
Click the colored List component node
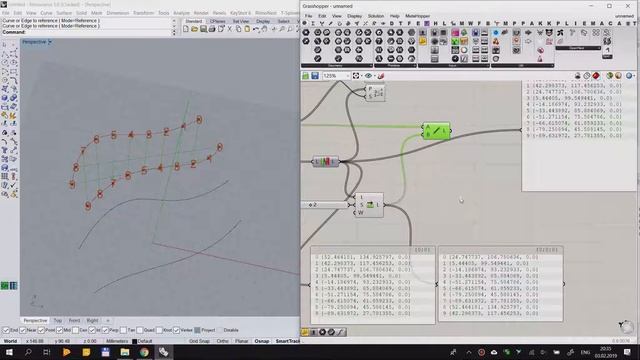tap(325, 162)
